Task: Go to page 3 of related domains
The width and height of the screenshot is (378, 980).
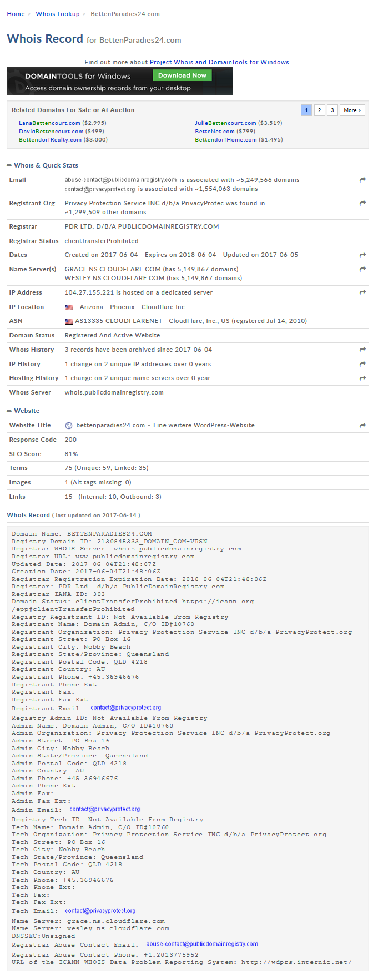Action: click(x=332, y=110)
